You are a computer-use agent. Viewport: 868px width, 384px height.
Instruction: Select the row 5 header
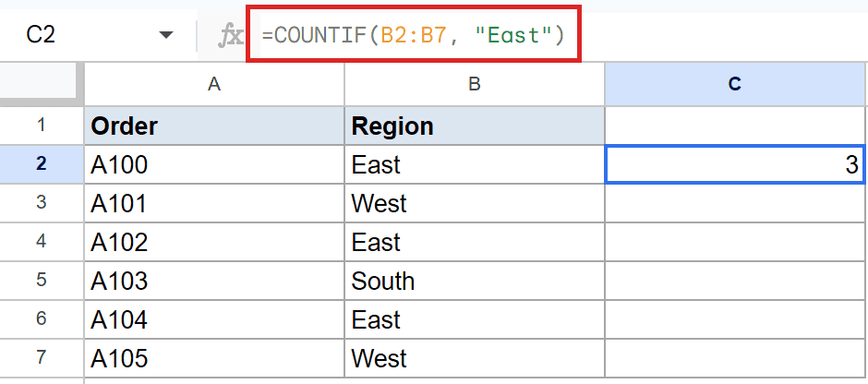[42, 281]
